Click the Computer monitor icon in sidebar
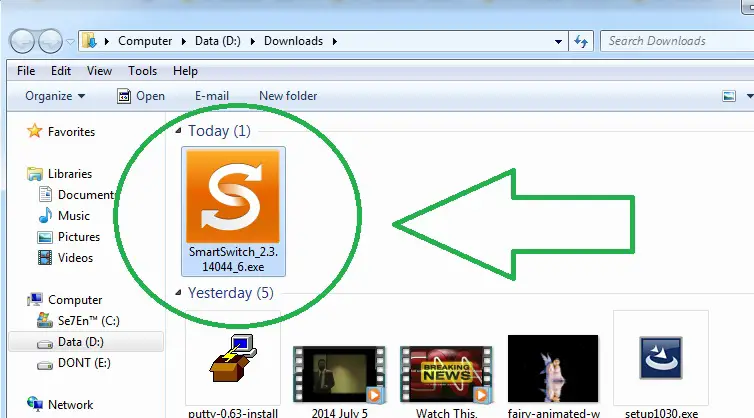The width and height of the screenshot is (754, 418). (35, 300)
